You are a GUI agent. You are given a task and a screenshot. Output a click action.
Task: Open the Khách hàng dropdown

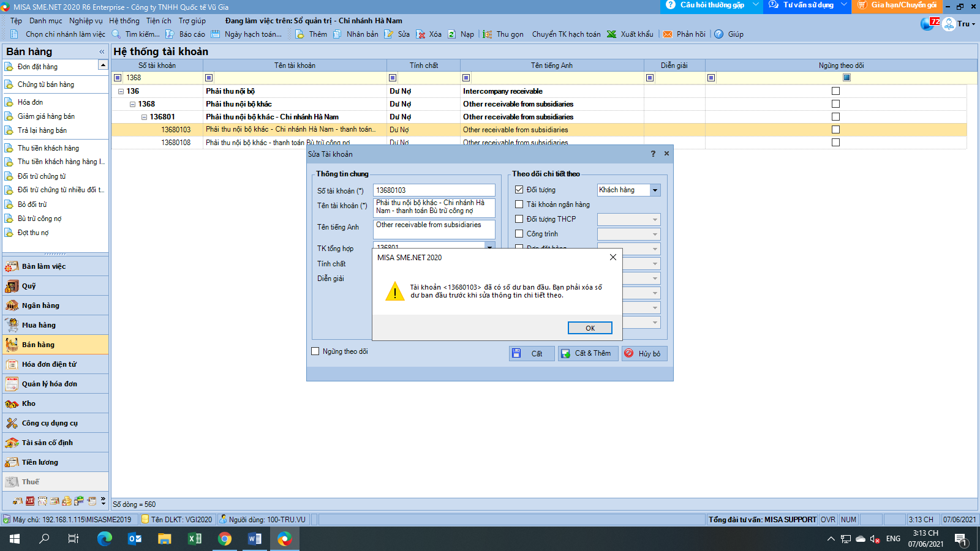pos(655,190)
